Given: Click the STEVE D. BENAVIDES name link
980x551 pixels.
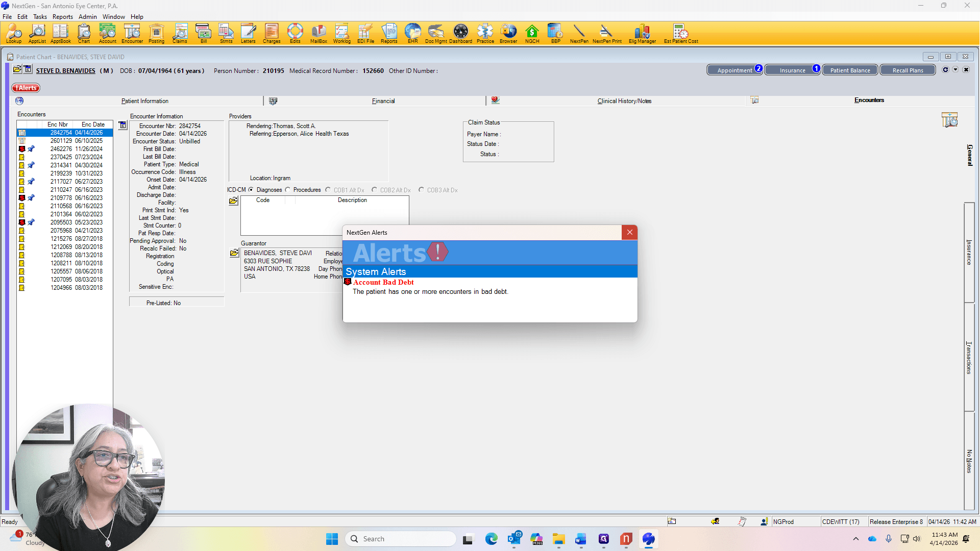Looking at the screenshot, I should pos(65,71).
